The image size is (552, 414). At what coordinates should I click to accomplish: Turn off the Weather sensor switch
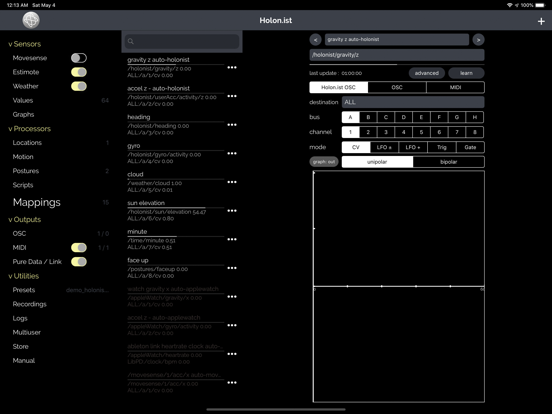pos(79,86)
